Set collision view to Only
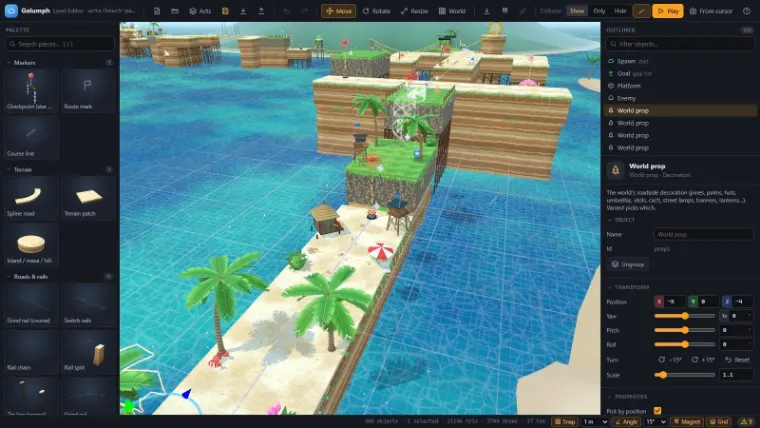 pyautogui.click(x=599, y=11)
